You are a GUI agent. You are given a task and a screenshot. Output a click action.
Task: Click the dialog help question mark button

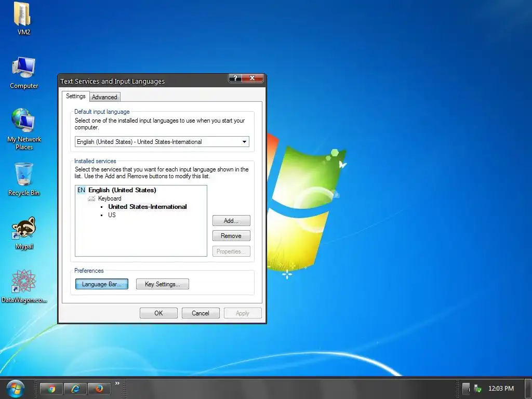pyautogui.click(x=235, y=78)
